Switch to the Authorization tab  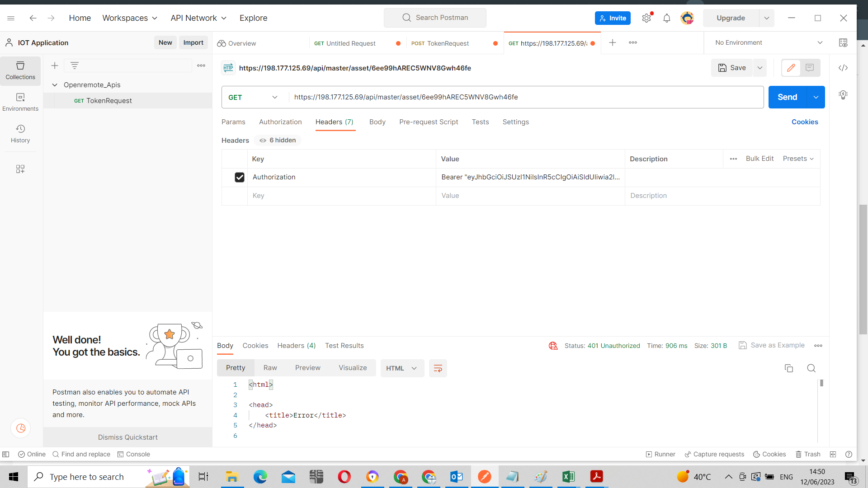coord(280,122)
